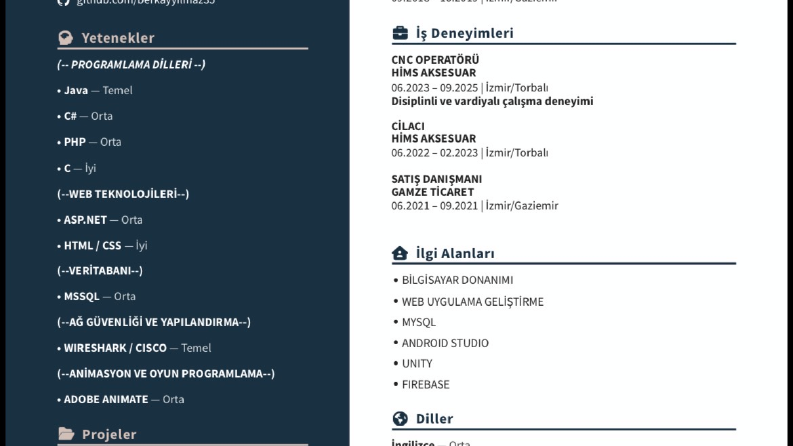Click the VERİTABANI subheading
793x446 pixels.
[100, 271]
